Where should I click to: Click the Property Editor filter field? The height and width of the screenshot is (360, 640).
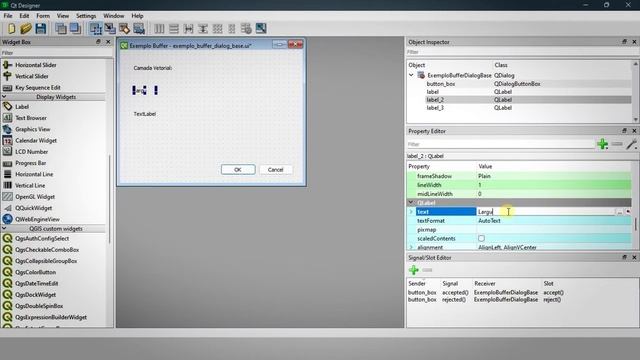[500, 144]
